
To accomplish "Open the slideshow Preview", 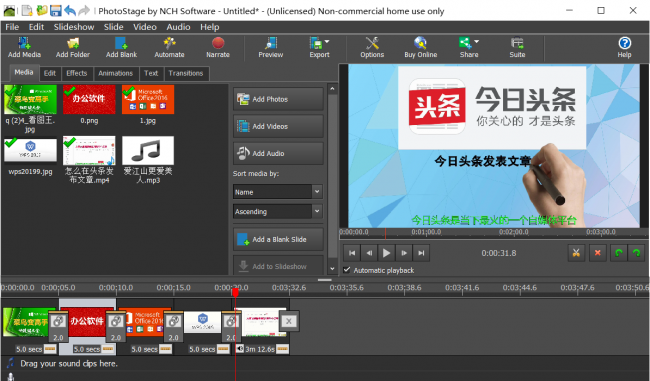I will [x=271, y=47].
